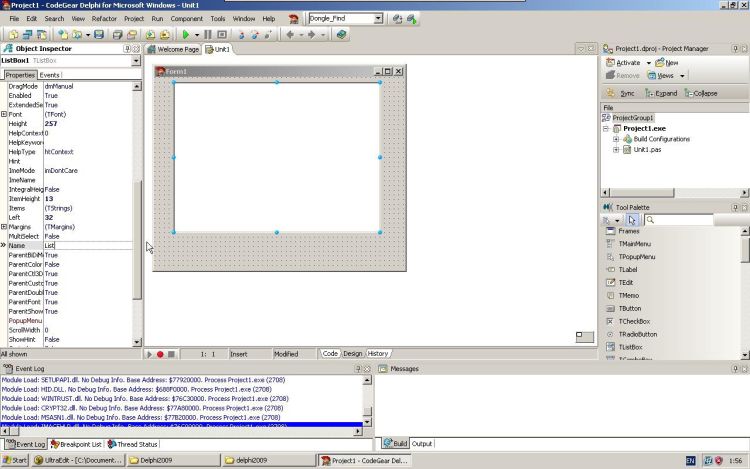750x469 pixels.
Task: Open the Activate button dropdown arrow
Action: point(649,63)
